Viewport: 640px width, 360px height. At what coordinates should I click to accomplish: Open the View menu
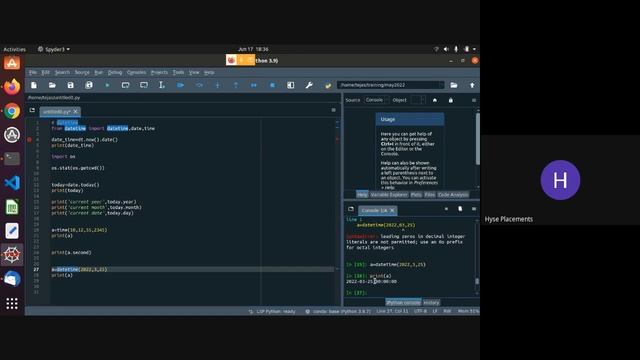pos(194,72)
